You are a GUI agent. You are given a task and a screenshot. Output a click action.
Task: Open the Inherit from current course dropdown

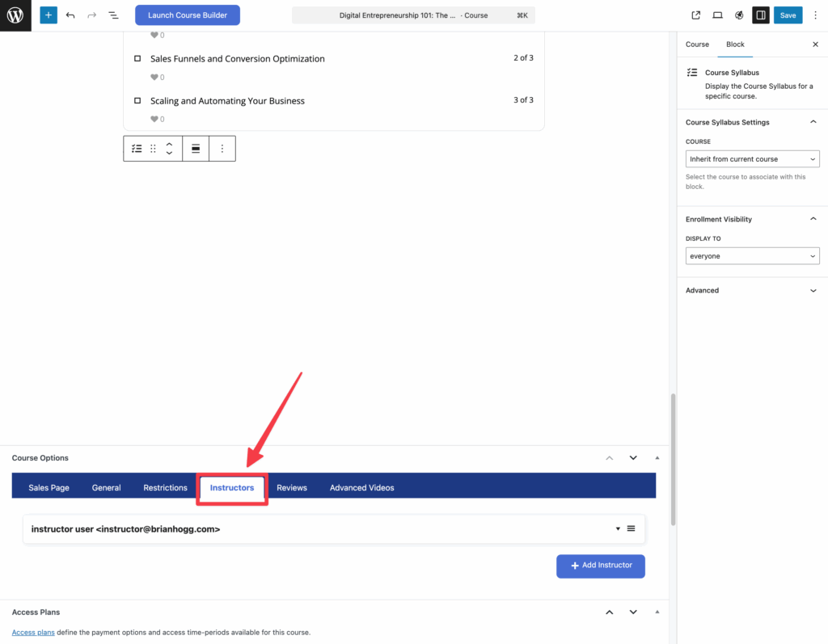pyautogui.click(x=752, y=159)
